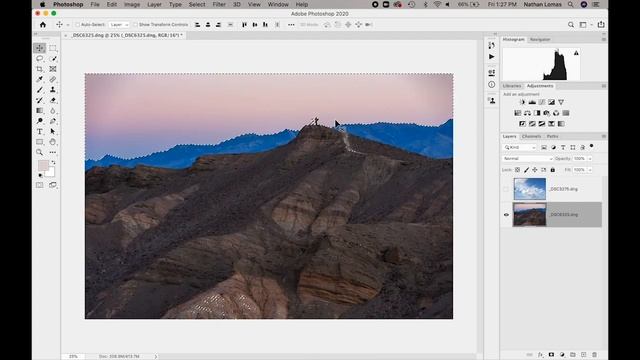The image size is (640, 360).
Task: Open the Layer menu
Action: (x=154, y=4)
